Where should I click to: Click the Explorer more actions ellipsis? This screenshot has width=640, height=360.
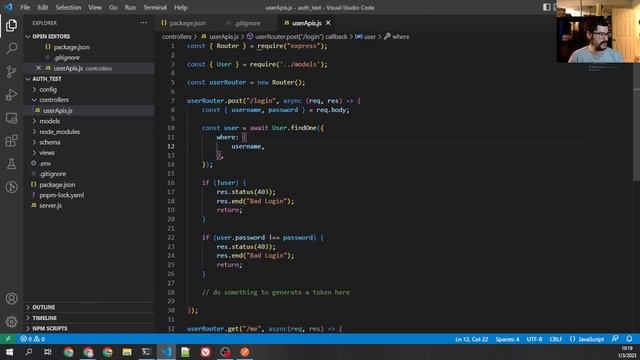coord(143,23)
